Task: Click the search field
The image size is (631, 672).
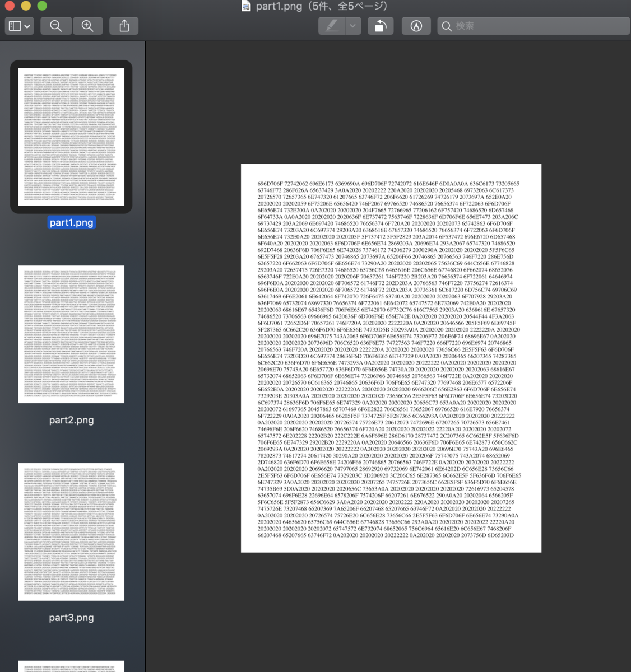Action: point(533,26)
